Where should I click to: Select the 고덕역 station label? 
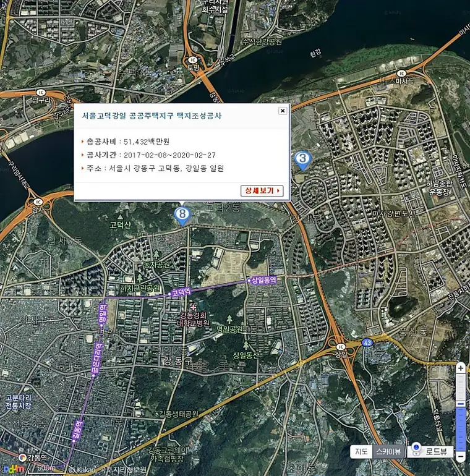(180, 293)
